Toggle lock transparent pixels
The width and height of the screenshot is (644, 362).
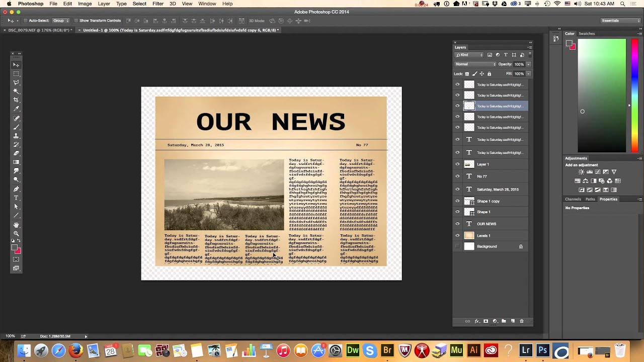[467, 74]
